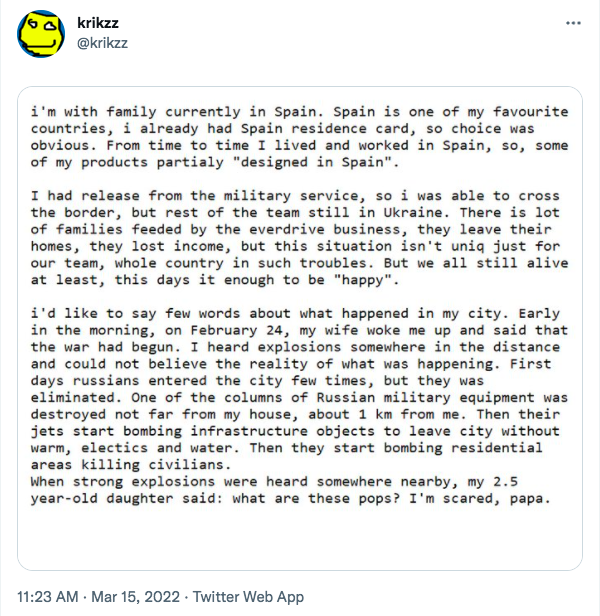Open the Twitter Web App source link
The image size is (600, 616).
(x=248, y=597)
